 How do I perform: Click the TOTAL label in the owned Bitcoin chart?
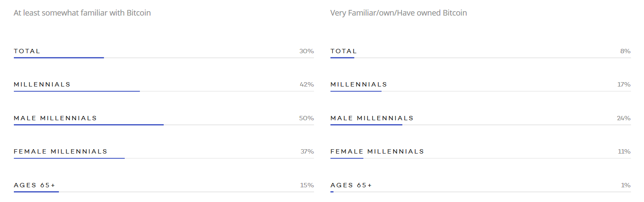[343, 51]
